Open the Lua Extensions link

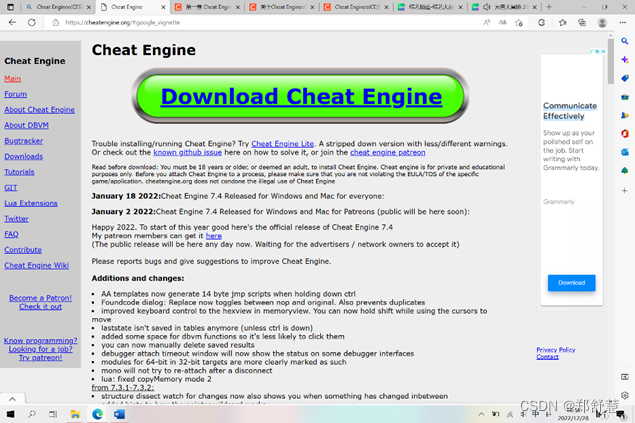(31, 203)
